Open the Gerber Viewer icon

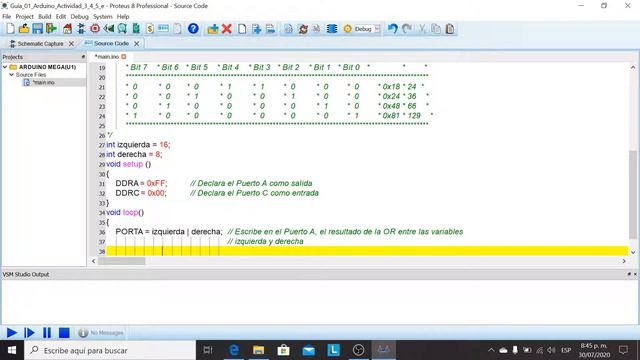pos(122,29)
